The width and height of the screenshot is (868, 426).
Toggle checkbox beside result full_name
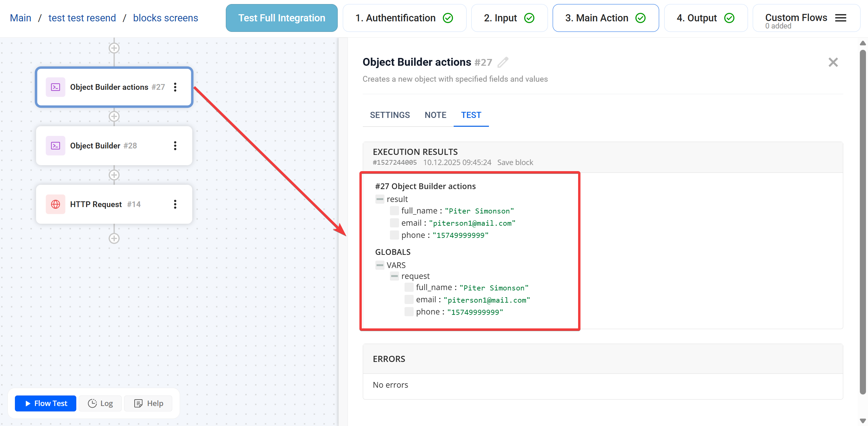394,211
